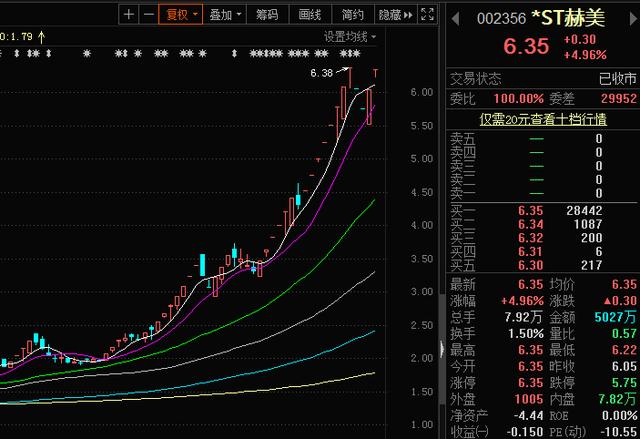Open 设置均线 moving average settings dropdown
The height and width of the screenshot is (439, 640).
[x=350, y=37]
